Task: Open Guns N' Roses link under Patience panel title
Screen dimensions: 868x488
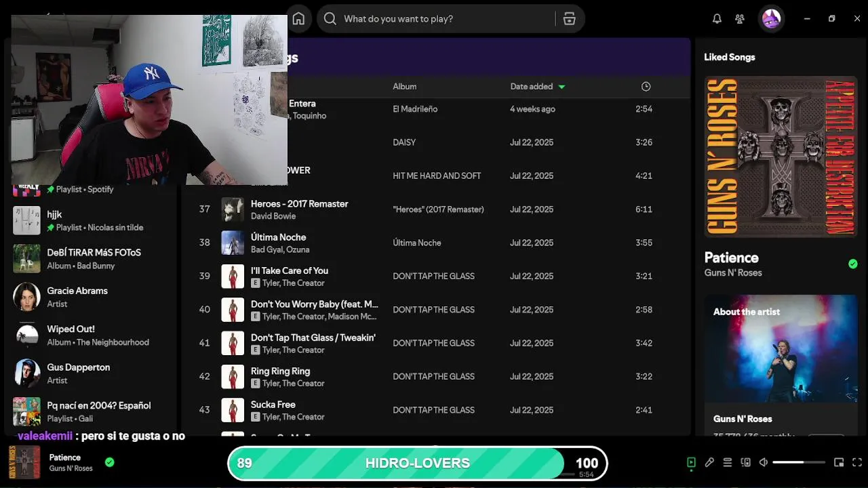Action: click(733, 273)
